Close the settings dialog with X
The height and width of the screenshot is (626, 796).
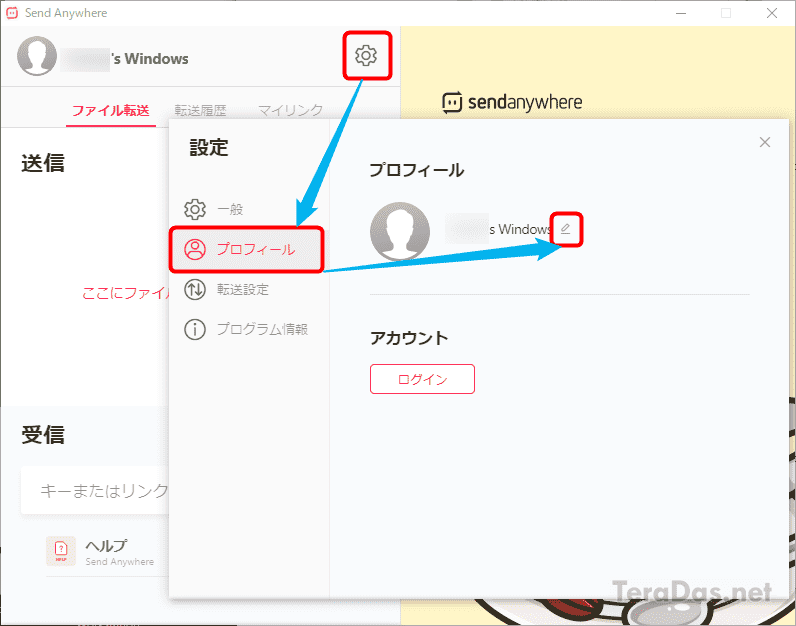click(x=765, y=142)
